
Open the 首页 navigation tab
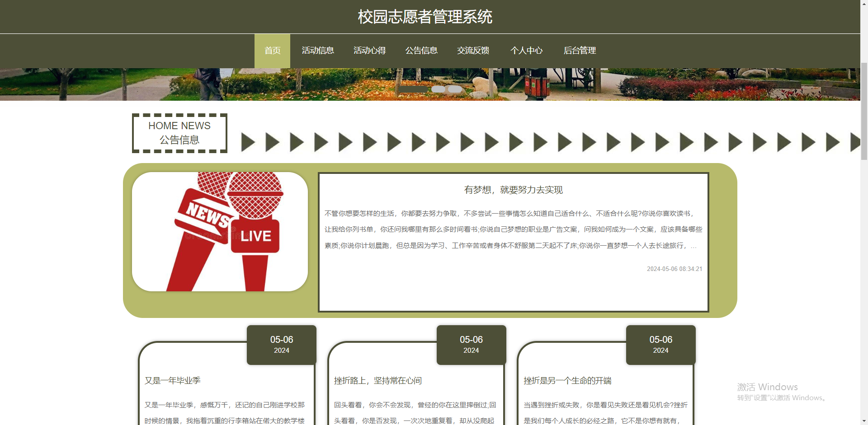click(x=272, y=51)
